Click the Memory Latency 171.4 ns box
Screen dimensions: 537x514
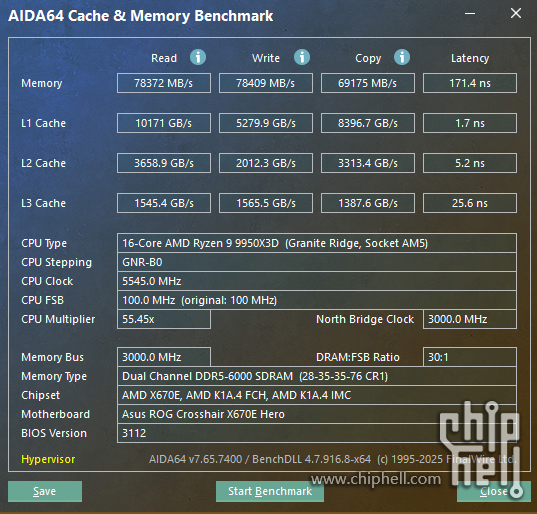pyautogui.click(x=470, y=83)
